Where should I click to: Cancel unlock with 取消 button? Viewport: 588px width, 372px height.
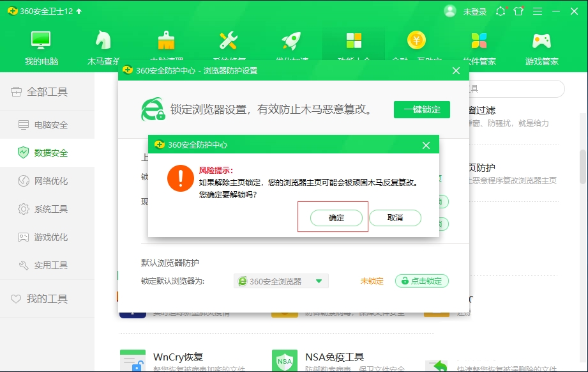(395, 218)
